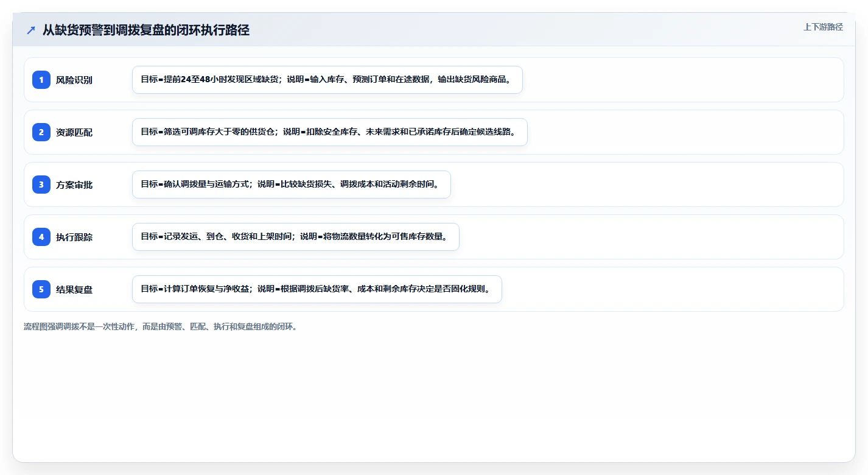Click the arrow icon beside the flow title
Viewport: 868px width, 475px height.
pos(31,30)
